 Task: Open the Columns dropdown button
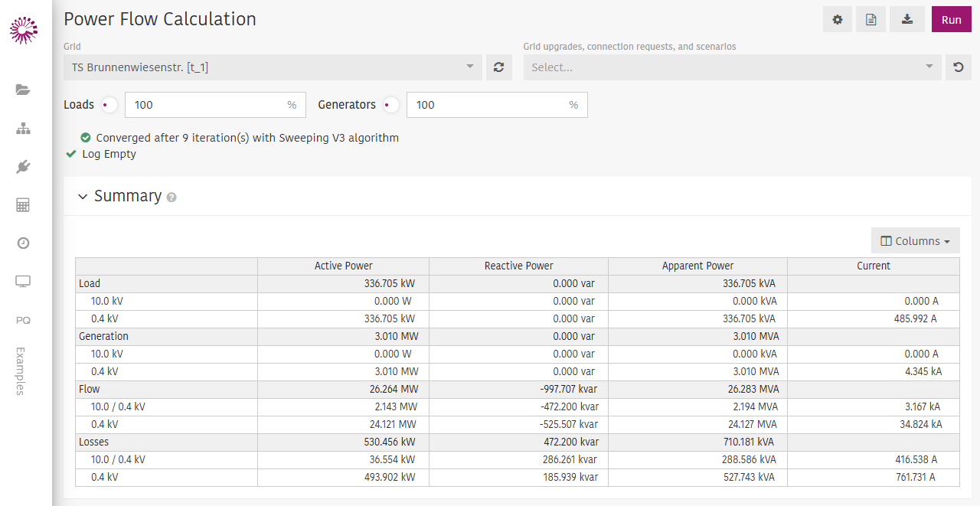[x=915, y=241]
